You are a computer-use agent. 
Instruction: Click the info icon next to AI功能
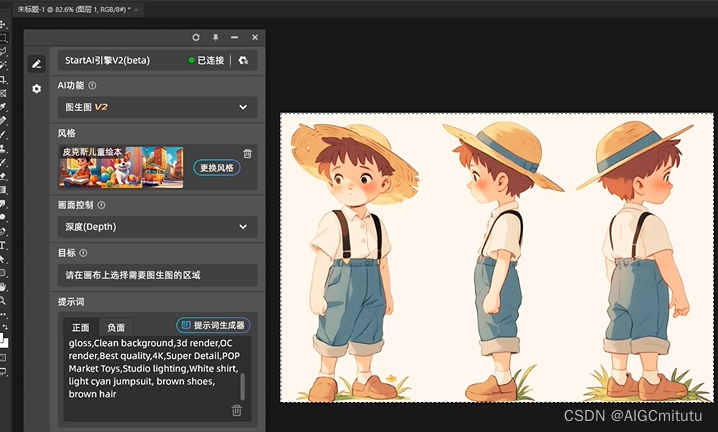(92, 85)
